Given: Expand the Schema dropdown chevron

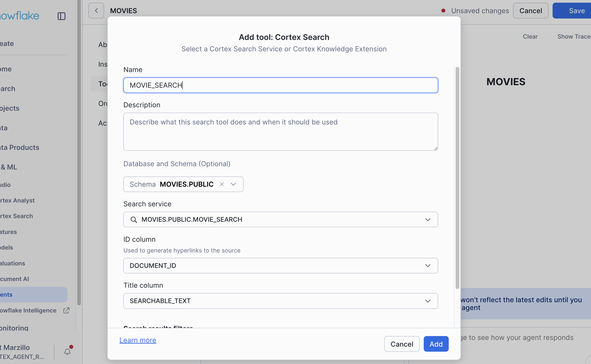Looking at the screenshot, I should tap(233, 184).
